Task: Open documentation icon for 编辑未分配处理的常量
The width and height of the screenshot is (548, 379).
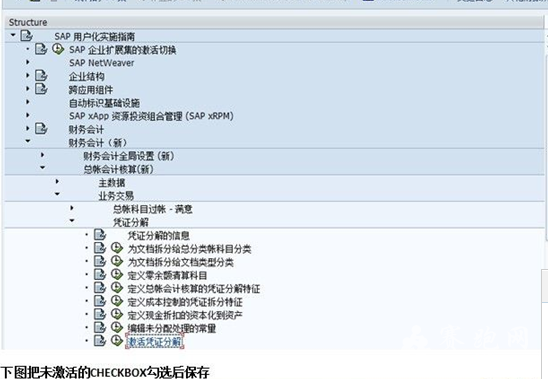Action: pyautogui.click(x=100, y=328)
